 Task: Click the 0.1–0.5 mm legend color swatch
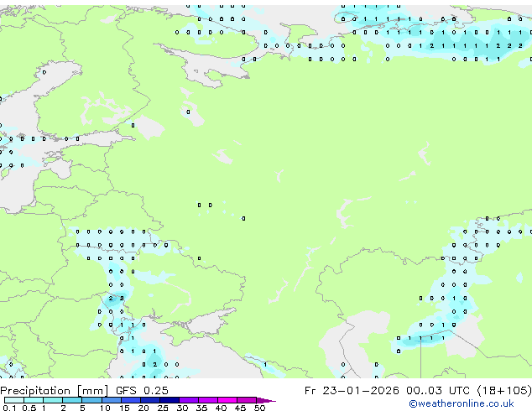click(x=14, y=400)
